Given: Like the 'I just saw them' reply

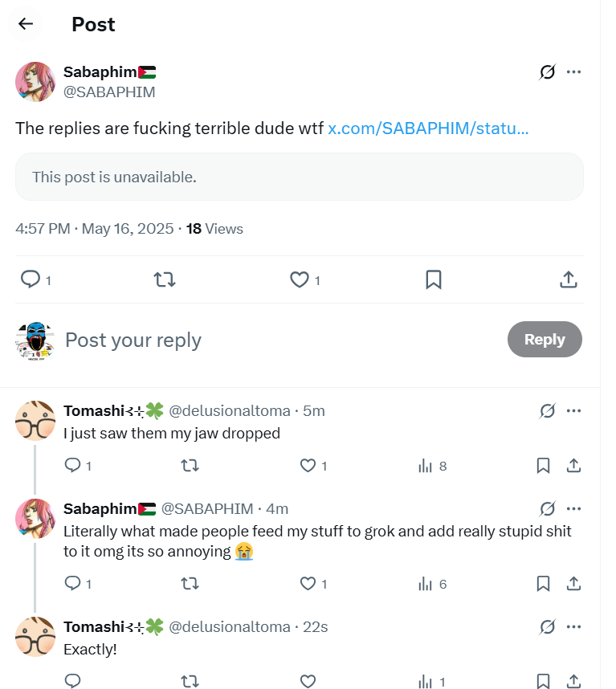Looking at the screenshot, I should 308,466.
